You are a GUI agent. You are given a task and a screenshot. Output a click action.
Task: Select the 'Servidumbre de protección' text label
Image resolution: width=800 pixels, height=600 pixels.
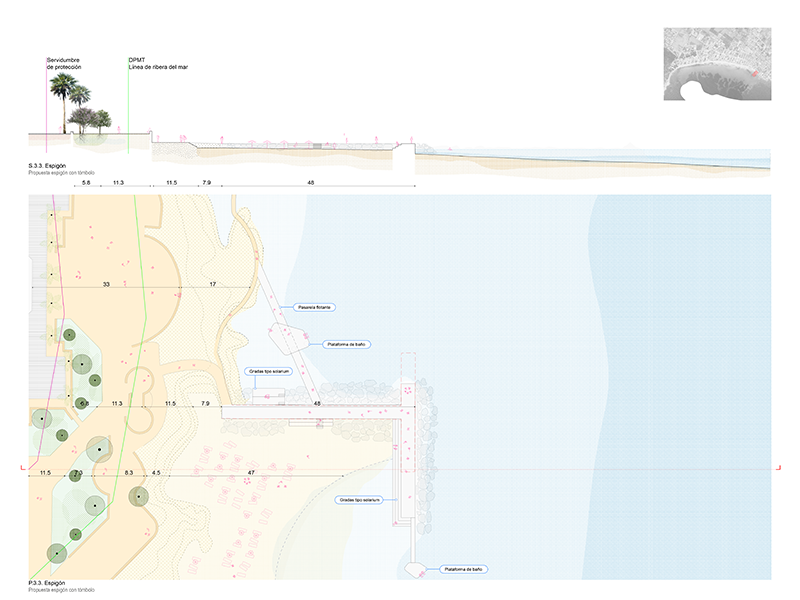point(64,64)
